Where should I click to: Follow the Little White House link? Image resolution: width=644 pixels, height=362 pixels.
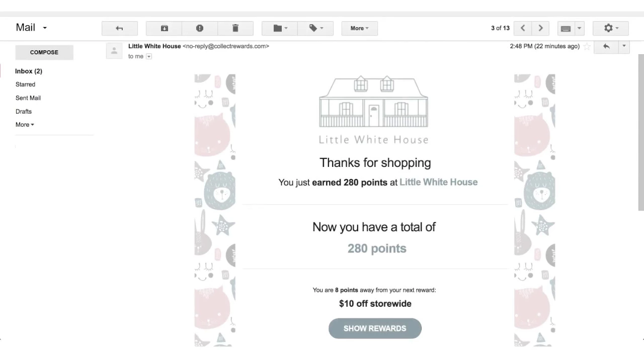click(439, 182)
